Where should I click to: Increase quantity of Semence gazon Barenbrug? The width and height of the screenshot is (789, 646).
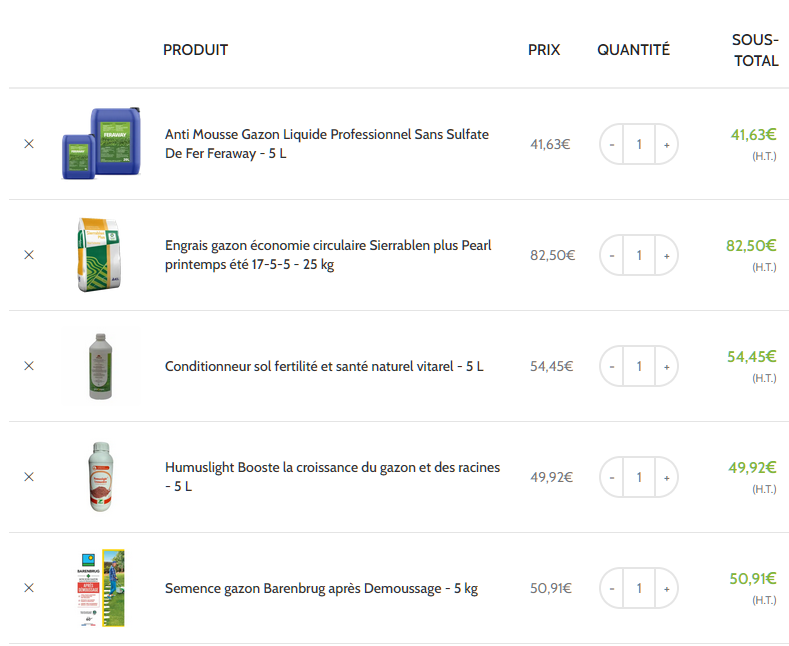(666, 588)
